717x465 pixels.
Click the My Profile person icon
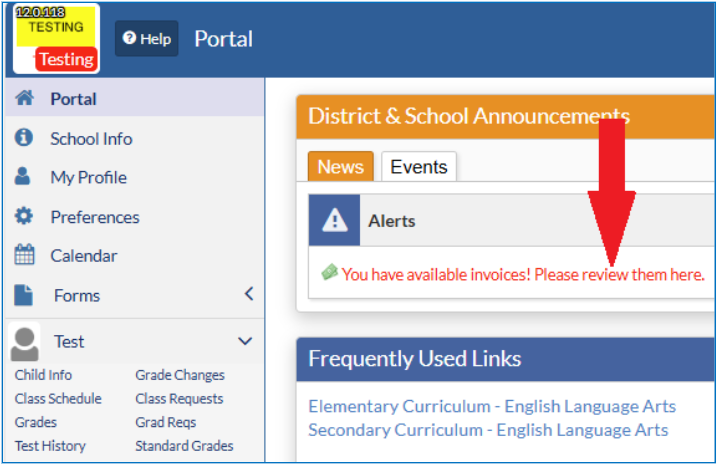click(x=24, y=177)
